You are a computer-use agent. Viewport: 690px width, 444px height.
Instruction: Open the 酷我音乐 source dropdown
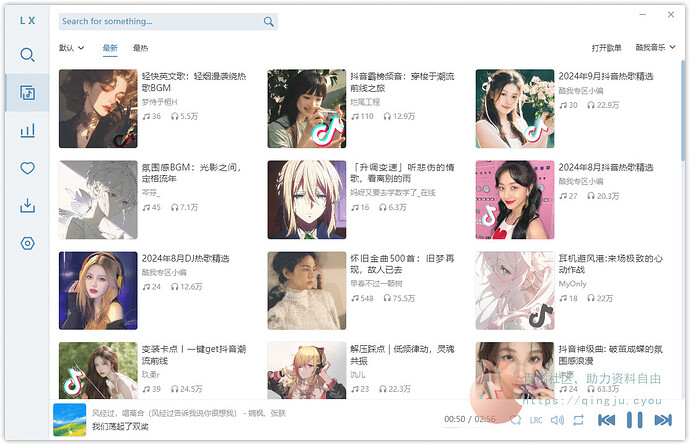(x=656, y=48)
